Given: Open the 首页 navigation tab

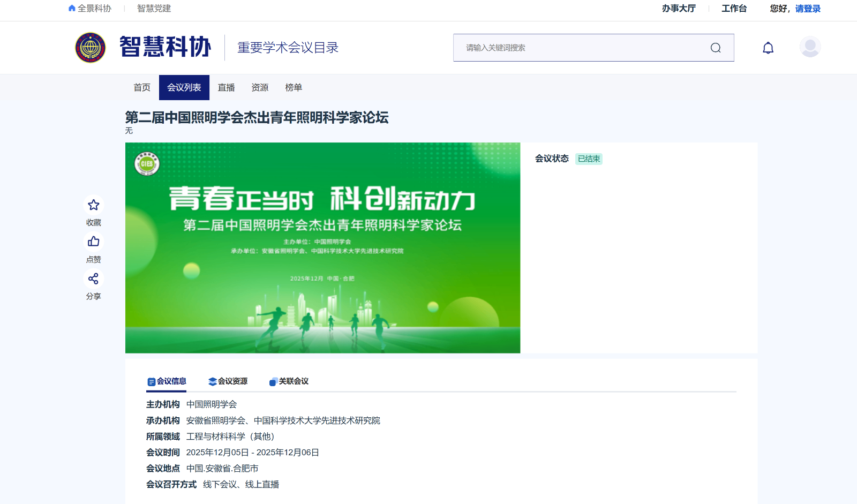Looking at the screenshot, I should [x=142, y=87].
